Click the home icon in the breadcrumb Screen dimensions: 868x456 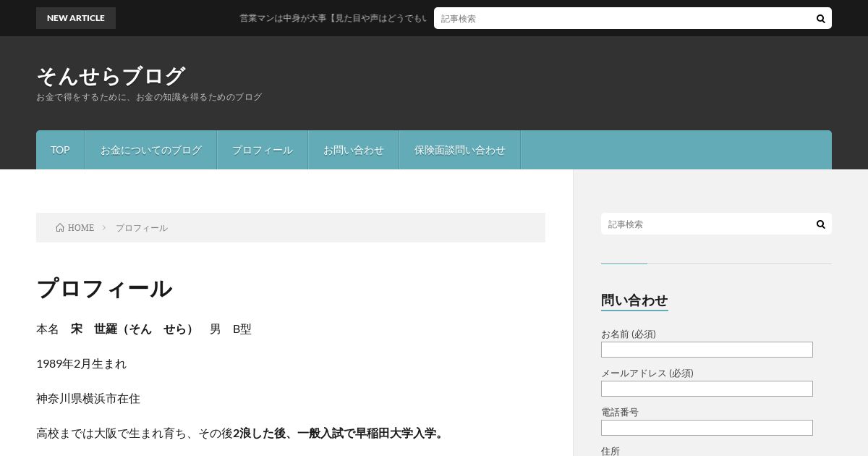pyautogui.click(x=60, y=227)
